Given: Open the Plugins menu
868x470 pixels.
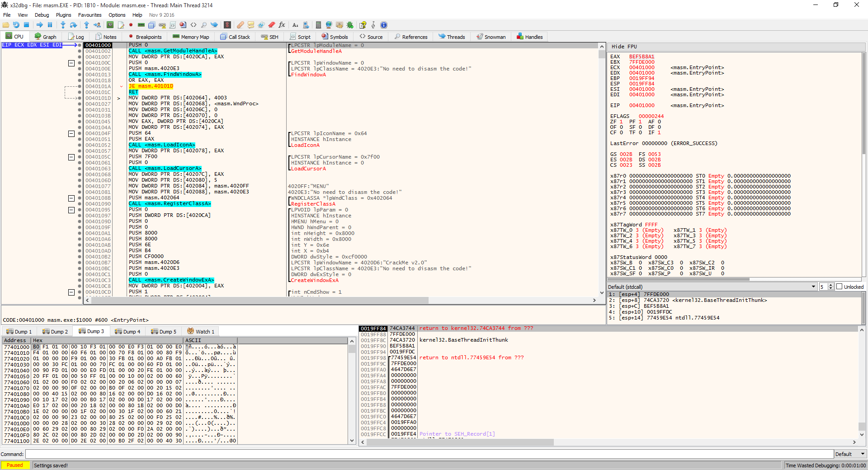Looking at the screenshot, I should point(63,15).
